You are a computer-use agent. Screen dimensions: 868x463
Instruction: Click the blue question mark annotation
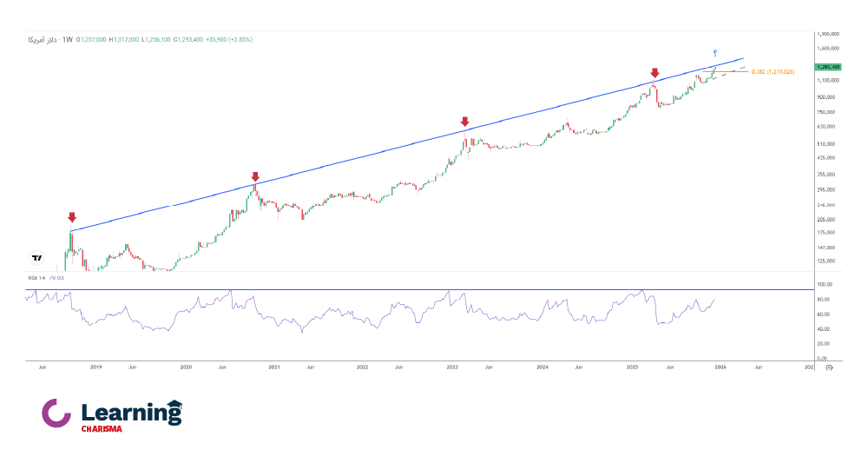713,55
